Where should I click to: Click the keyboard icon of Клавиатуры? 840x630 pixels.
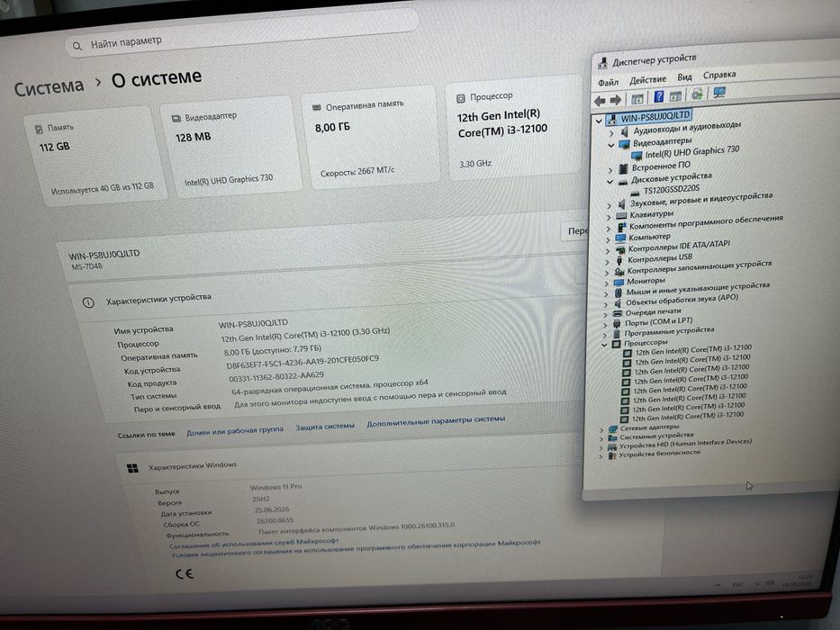coord(621,215)
